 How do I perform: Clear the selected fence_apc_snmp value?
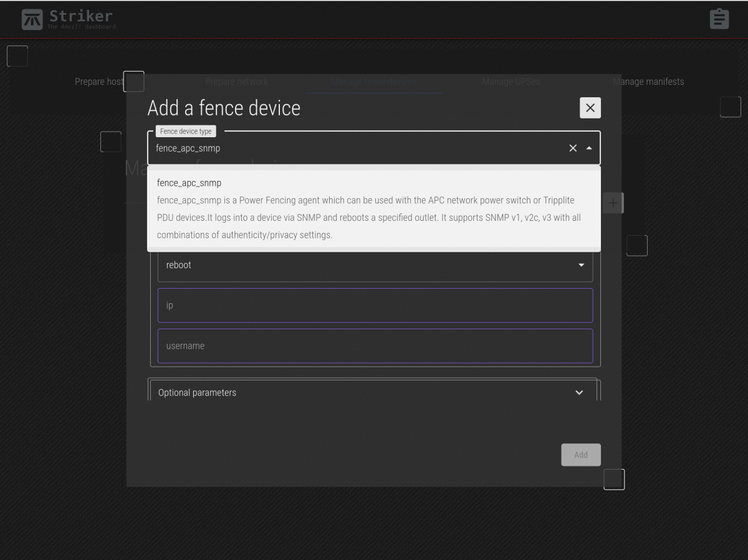(573, 148)
